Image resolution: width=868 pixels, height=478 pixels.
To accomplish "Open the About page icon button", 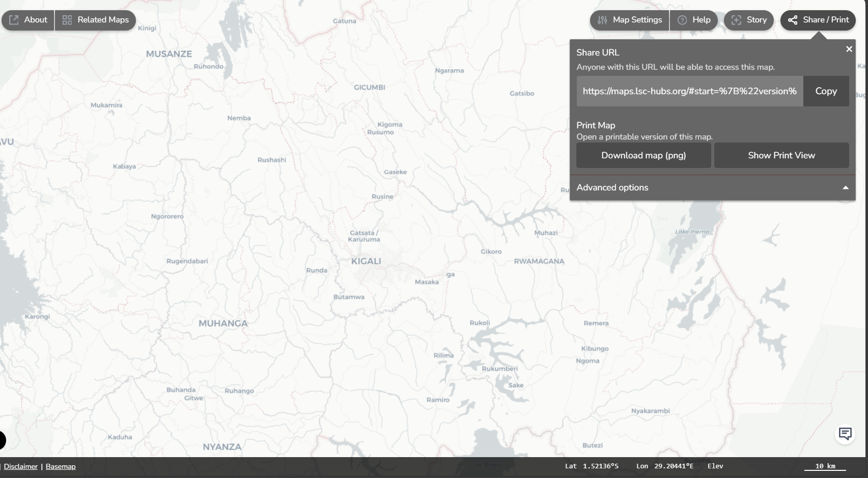I will click(x=28, y=20).
